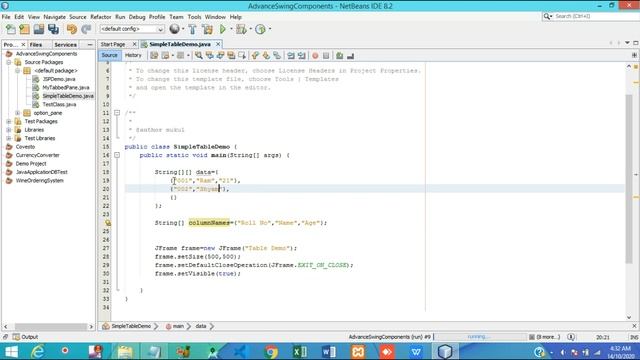Switch to the Services tab
This screenshot has width=640, height=360.
(65, 44)
